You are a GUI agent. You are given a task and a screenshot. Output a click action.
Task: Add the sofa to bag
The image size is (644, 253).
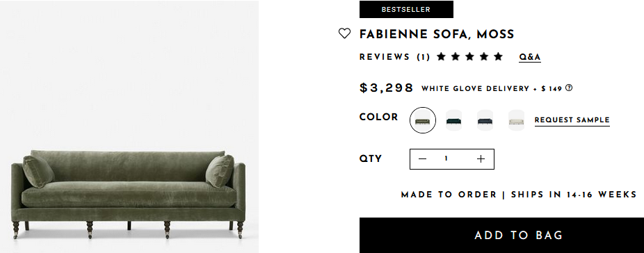click(501, 236)
